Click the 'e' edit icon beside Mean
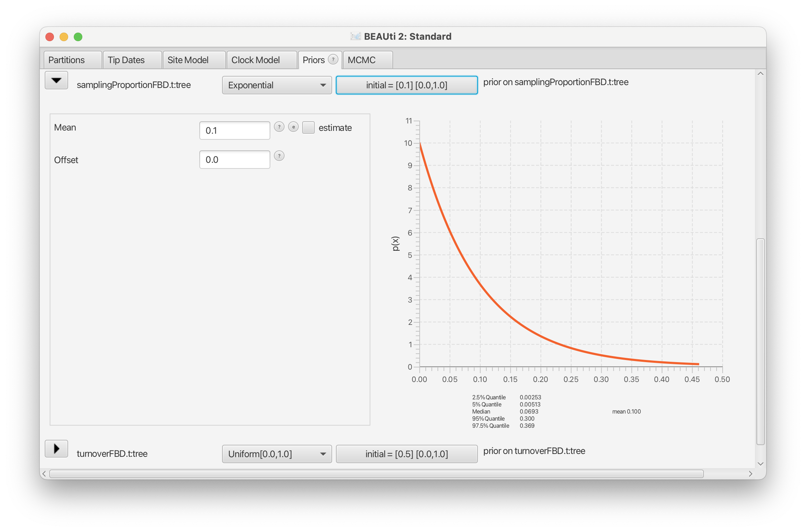The width and height of the screenshot is (806, 532). tap(293, 127)
